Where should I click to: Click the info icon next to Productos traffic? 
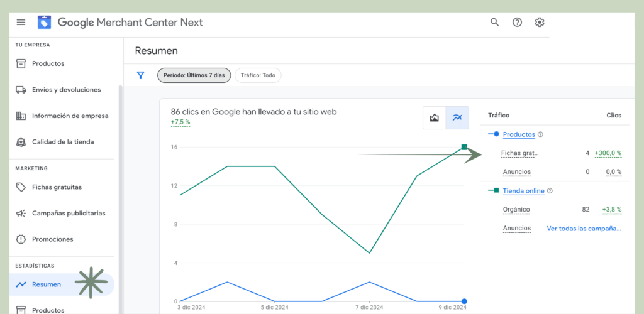coord(540,134)
